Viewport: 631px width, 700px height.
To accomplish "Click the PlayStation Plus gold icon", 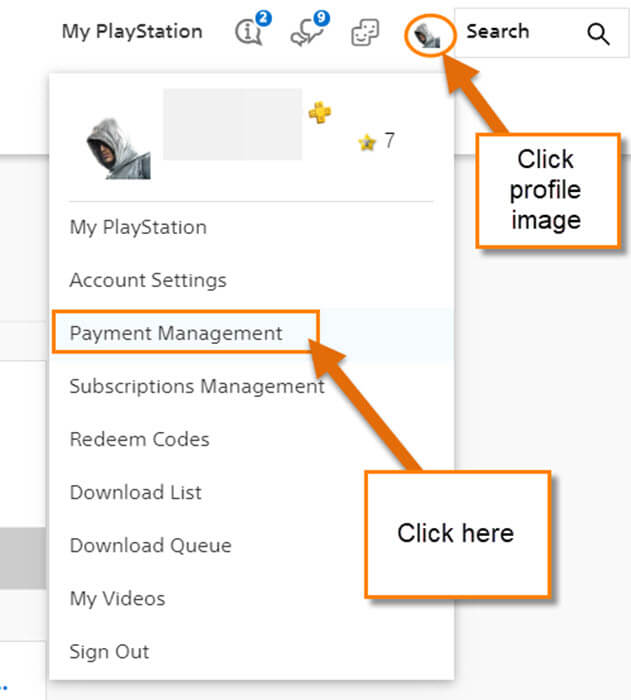I will point(320,112).
